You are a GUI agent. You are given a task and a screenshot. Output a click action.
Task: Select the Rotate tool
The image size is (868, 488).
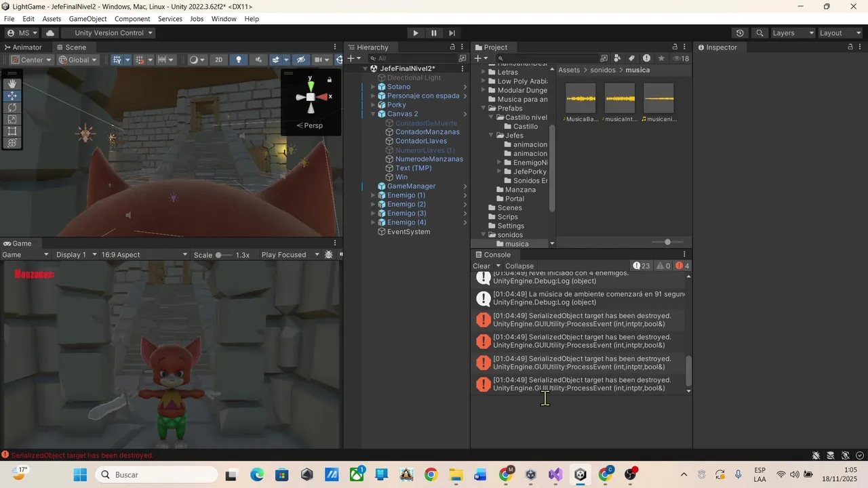click(12, 108)
